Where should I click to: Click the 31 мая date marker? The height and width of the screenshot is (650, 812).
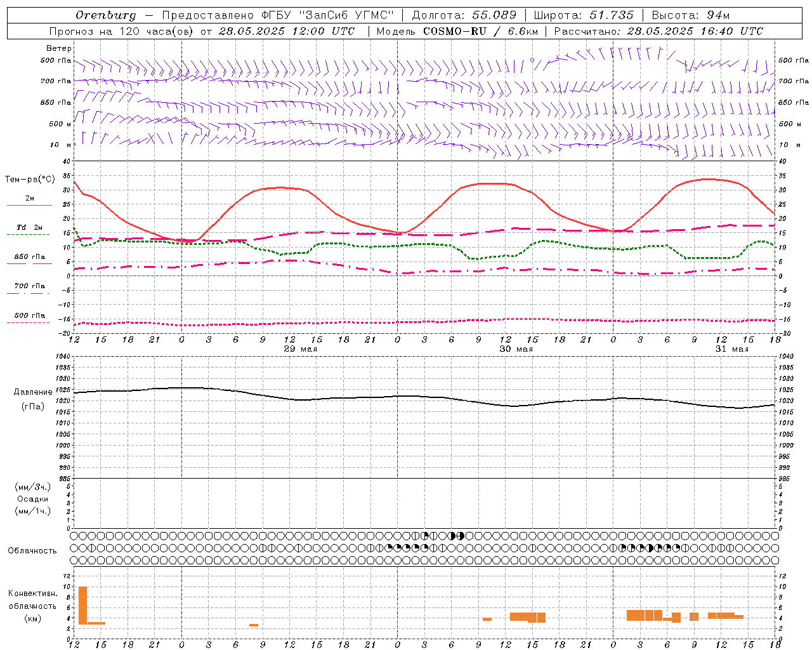coord(732,349)
